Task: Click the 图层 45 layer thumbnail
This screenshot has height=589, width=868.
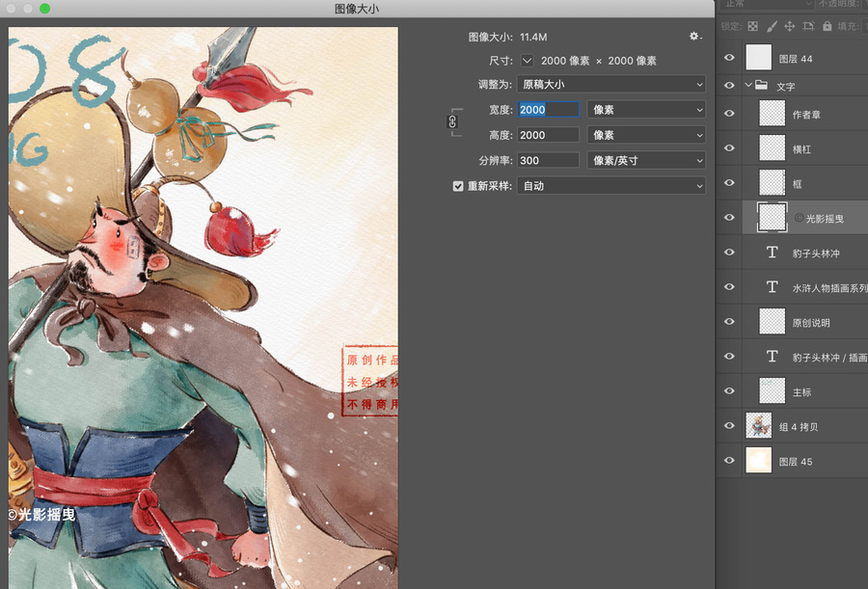Action: coord(758,461)
